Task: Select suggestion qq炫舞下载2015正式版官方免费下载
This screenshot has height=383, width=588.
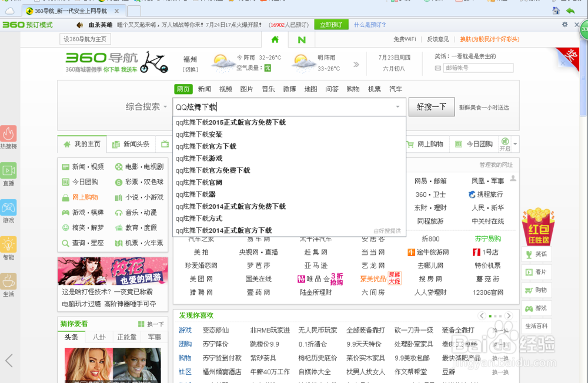Action: [289, 122]
